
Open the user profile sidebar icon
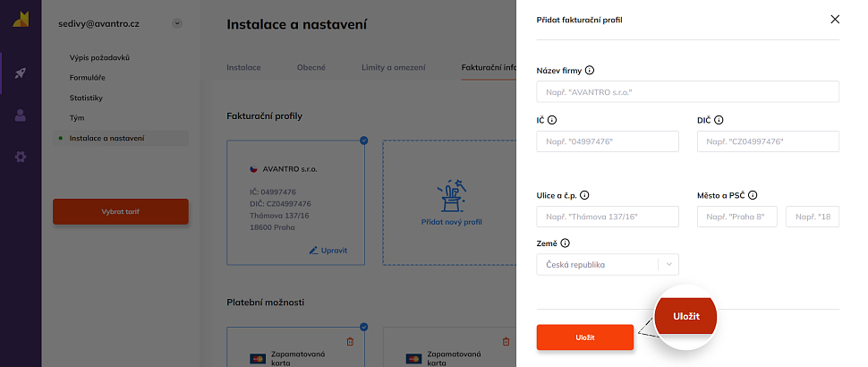click(x=20, y=115)
